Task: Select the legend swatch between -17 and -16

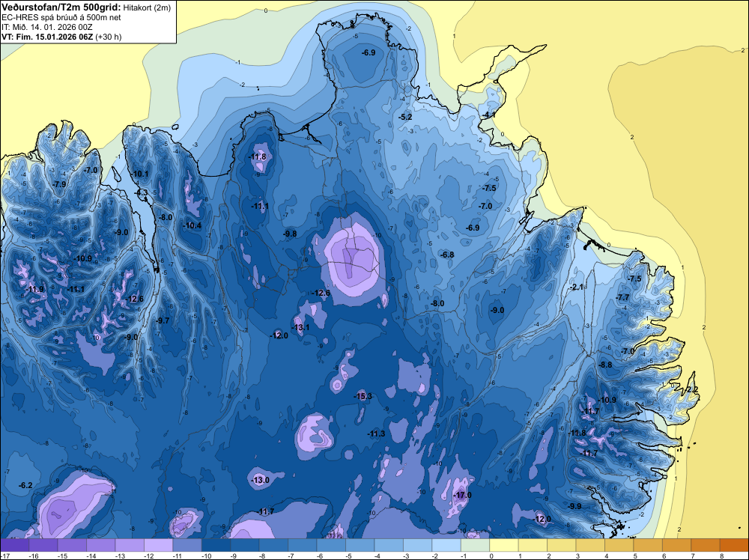Action: pos(15,545)
